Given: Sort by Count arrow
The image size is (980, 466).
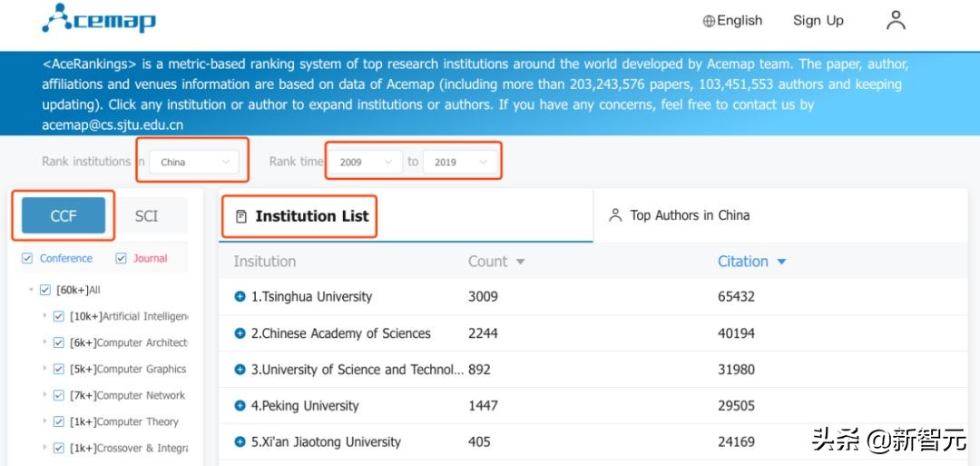Looking at the screenshot, I should click(x=520, y=263).
